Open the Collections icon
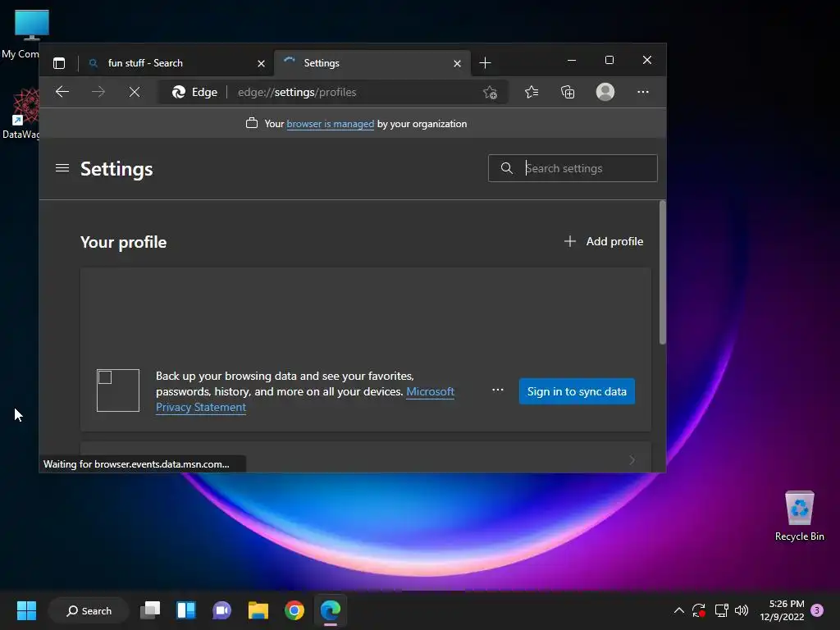The height and width of the screenshot is (630, 840). 568,92
